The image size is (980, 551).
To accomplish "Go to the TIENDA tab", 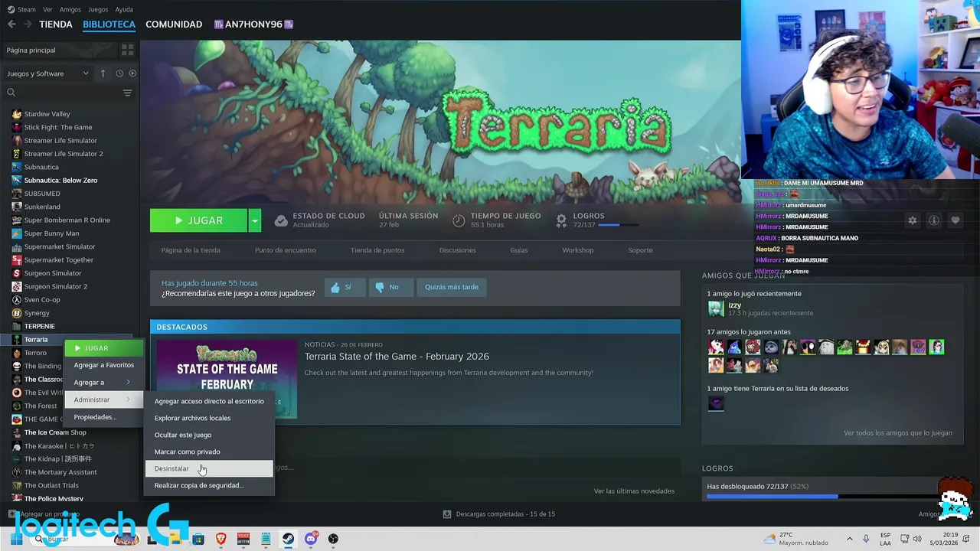I will point(56,24).
